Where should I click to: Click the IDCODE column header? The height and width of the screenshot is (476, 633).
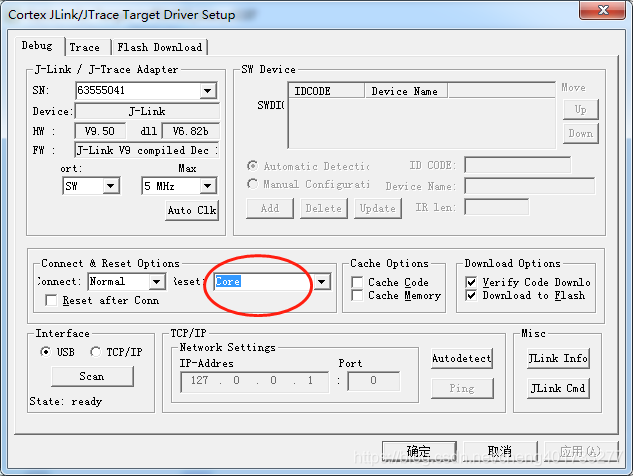click(x=326, y=91)
